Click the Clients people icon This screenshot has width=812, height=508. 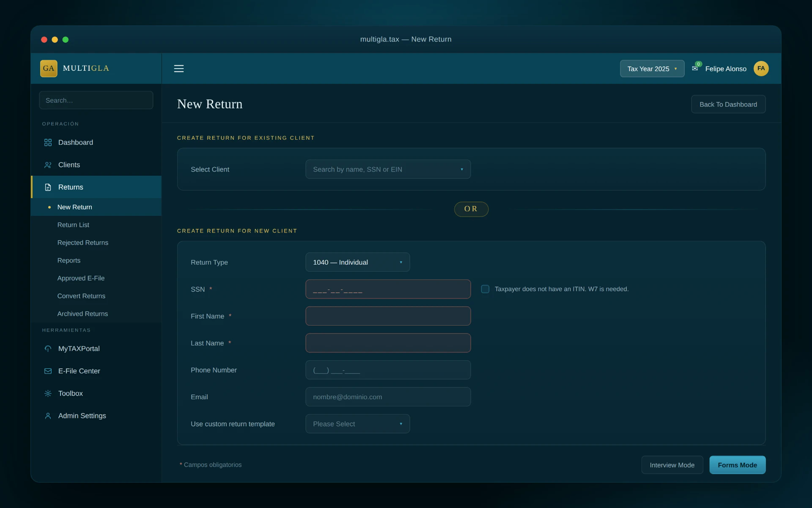(x=48, y=165)
